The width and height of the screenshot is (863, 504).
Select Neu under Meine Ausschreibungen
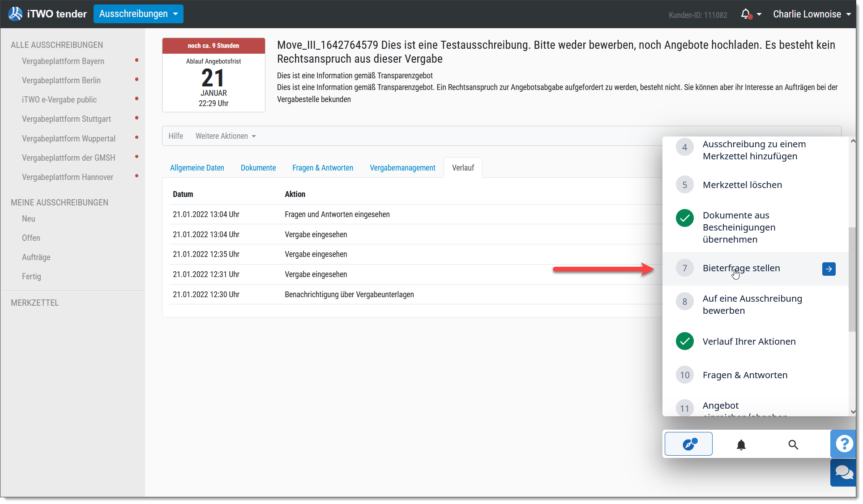(x=29, y=219)
